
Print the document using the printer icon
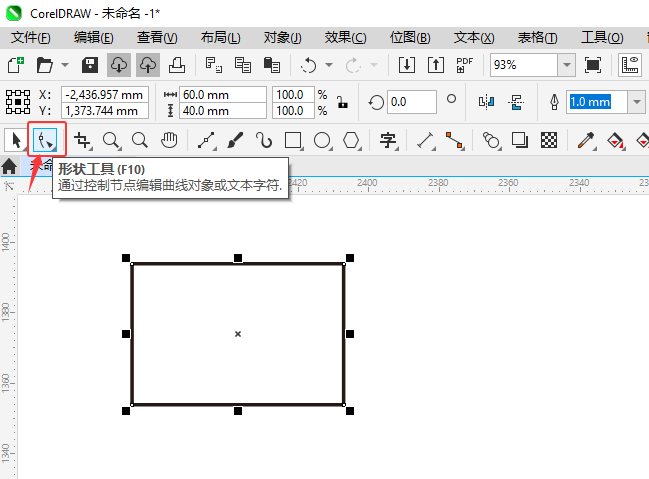[x=177, y=65]
